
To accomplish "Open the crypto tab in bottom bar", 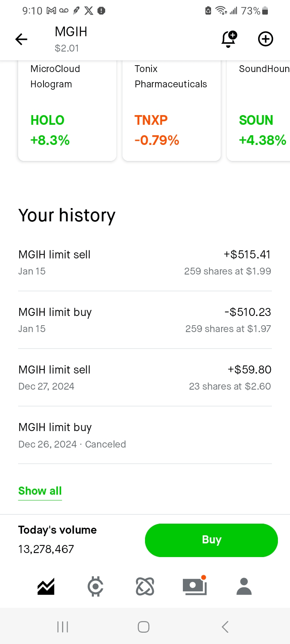I will pos(95,586).
